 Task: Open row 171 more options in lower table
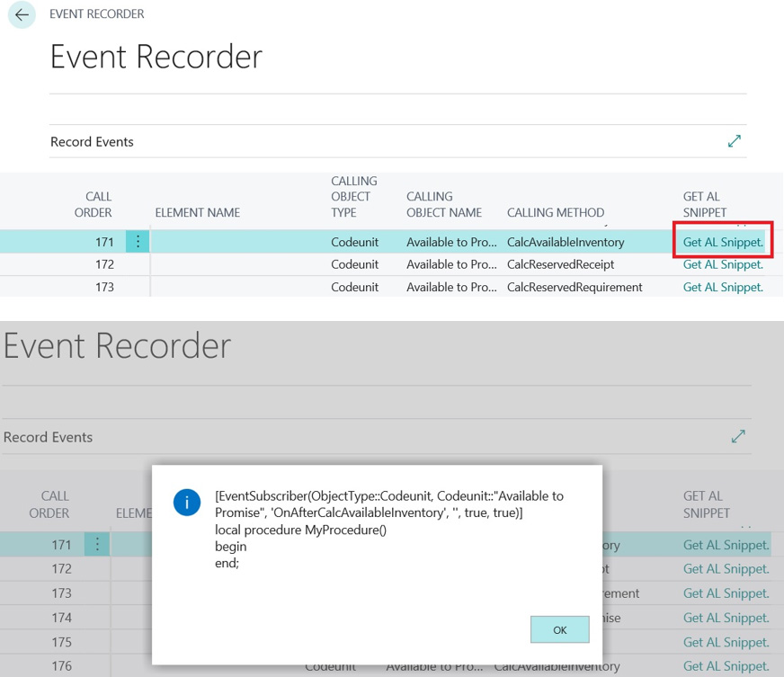click(x=97, y=545)
